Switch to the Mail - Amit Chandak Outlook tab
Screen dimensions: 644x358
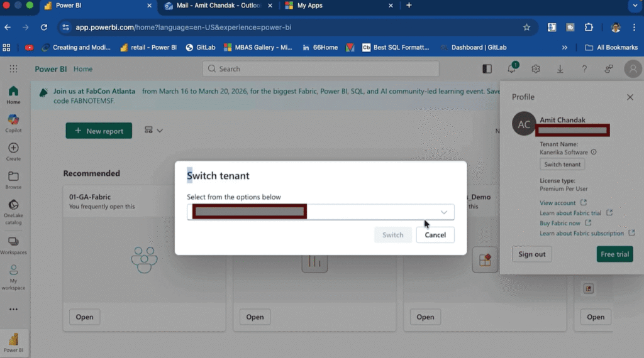[x=213, y=6]
